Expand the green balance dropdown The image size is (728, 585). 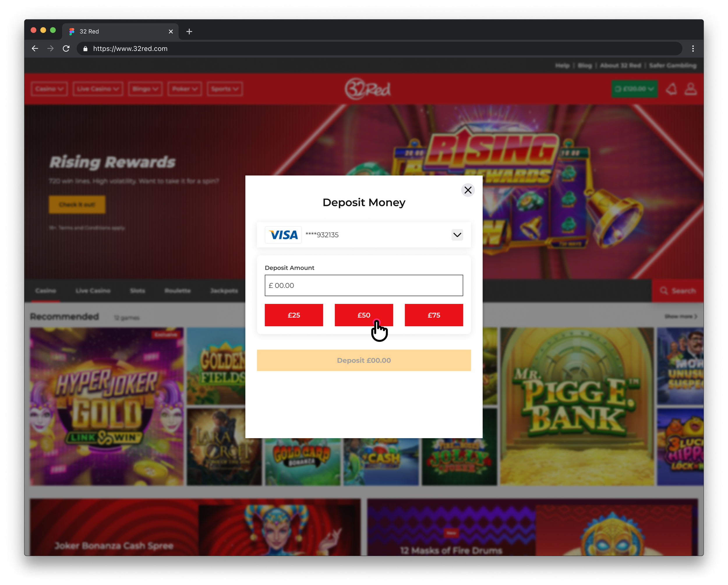[x=634, y=89]
